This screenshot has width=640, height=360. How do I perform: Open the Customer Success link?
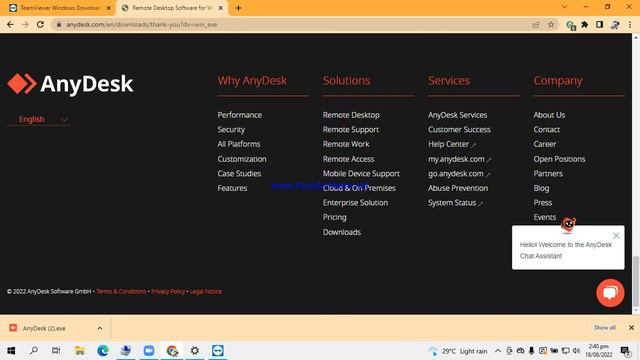(459, 129)
